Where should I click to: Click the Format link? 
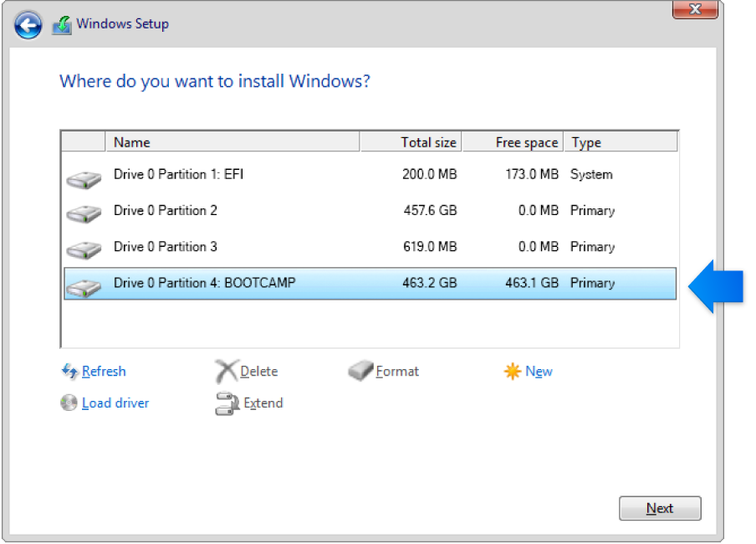(x=397, y=371)
